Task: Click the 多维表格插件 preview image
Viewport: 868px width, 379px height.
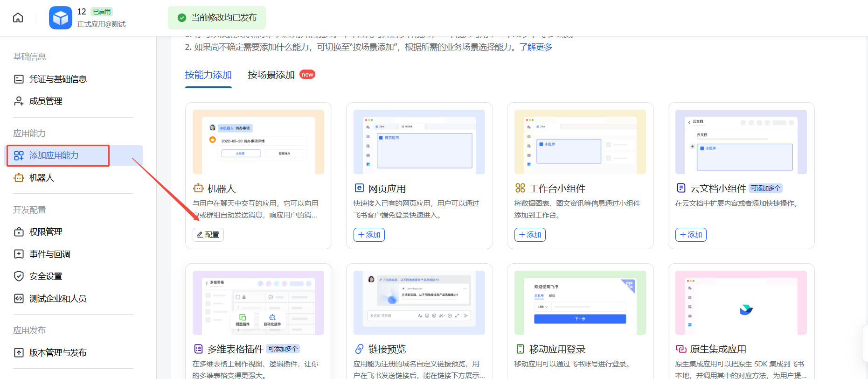Action: tap(258, 302)
